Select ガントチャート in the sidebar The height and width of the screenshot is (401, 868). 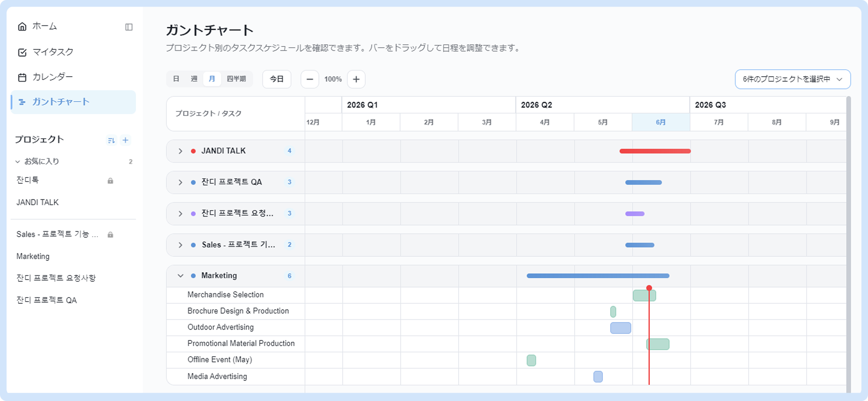[73, 102]
